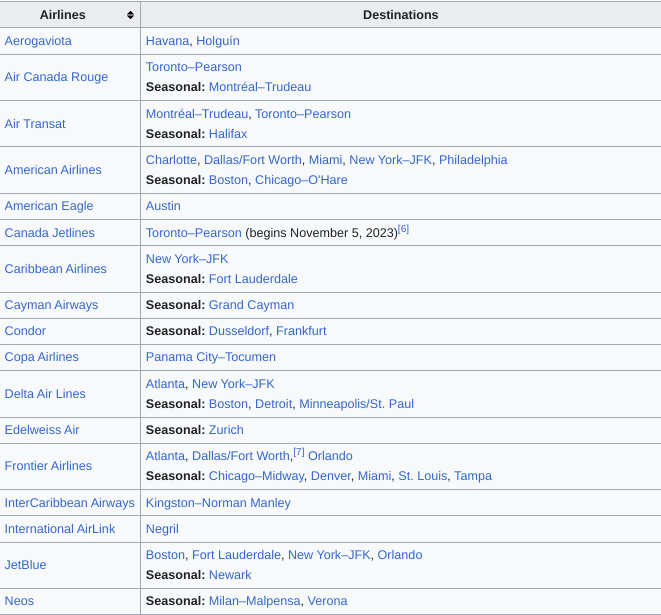The image size is (661, 615).
Task: Open Panama City–Tocumen destination link
Action: pyautogui.click(x=211, y=357)
